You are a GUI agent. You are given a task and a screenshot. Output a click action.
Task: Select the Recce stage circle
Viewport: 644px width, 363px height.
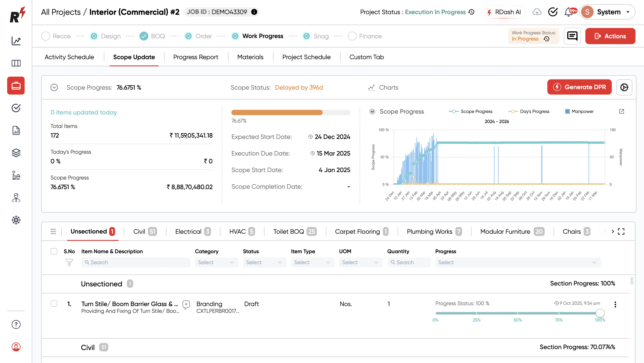[x=45, y=36]
